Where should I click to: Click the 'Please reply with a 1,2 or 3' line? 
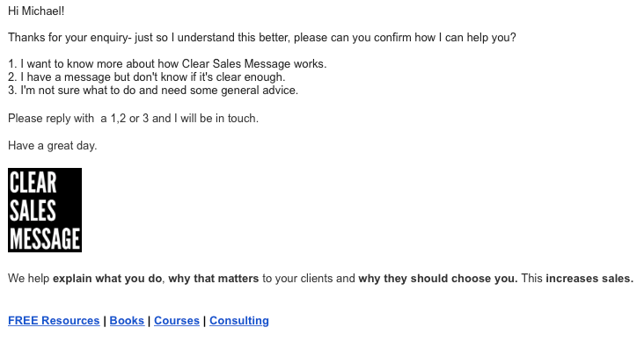[x=133, y=119]
